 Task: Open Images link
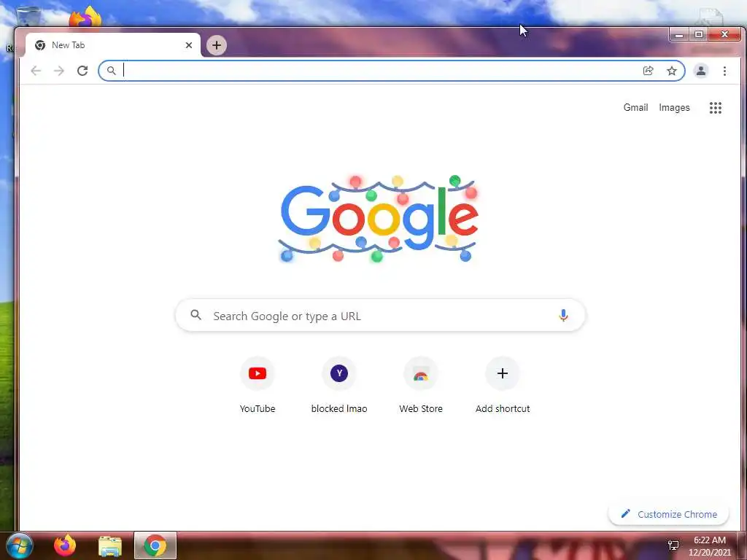tap(674, 108)
